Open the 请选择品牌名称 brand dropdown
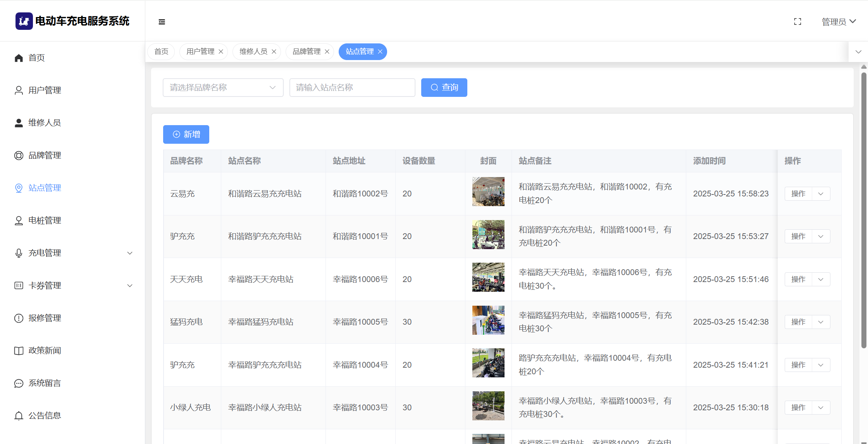The height and width of the screenshot is (444, 868). (223, 88)
